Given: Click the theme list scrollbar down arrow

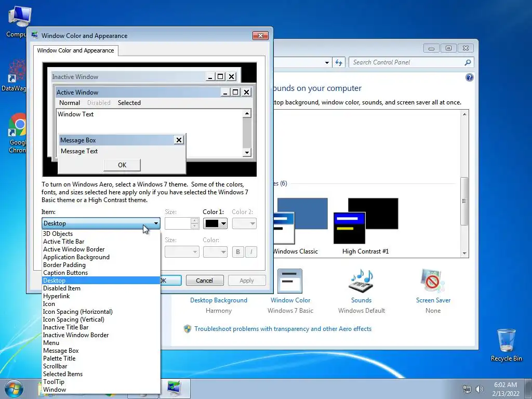Looking at the screenshot, I should 464,254.
